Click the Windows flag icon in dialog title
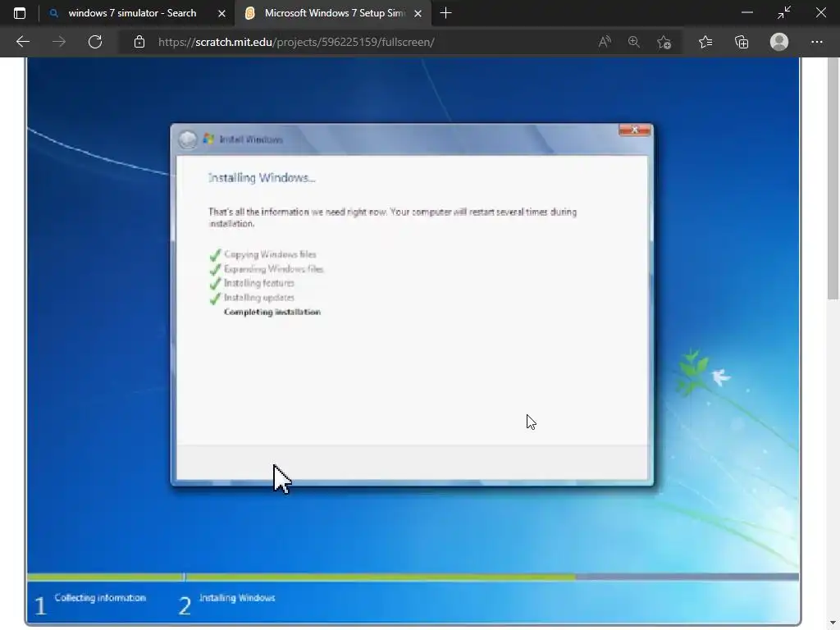 point(208,139)
